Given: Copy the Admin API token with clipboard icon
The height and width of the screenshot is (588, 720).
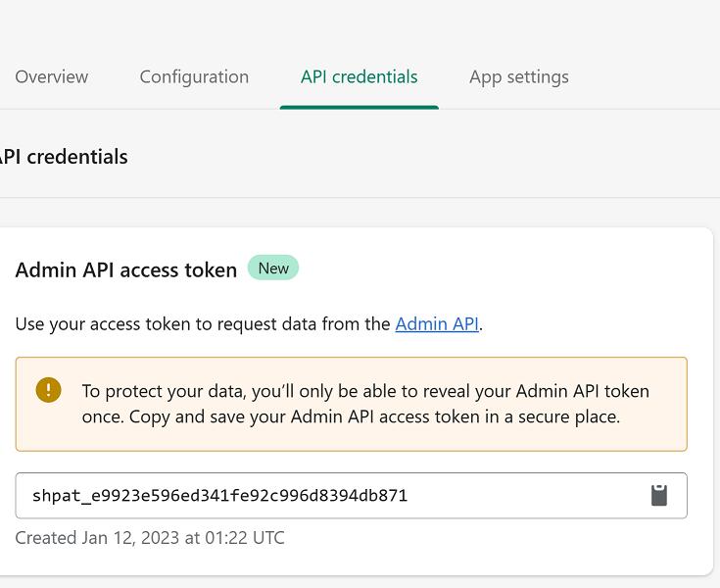Looking at the screenshot, I should coord(659,496).
